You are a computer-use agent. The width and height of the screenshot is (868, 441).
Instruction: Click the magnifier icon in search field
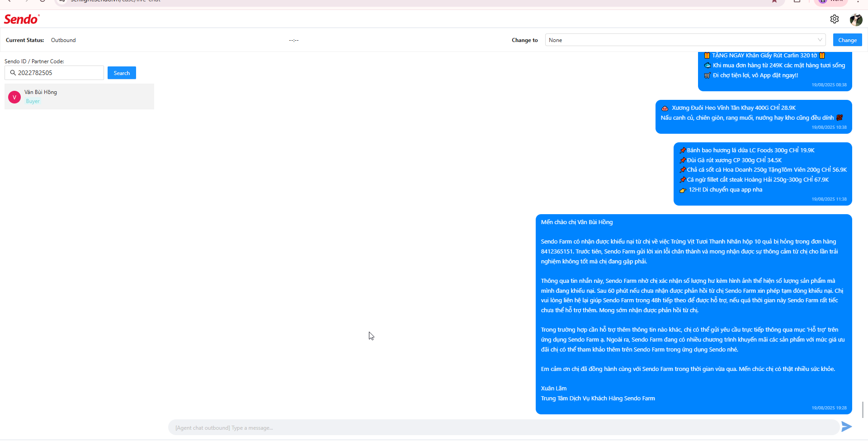pos(13,73)
